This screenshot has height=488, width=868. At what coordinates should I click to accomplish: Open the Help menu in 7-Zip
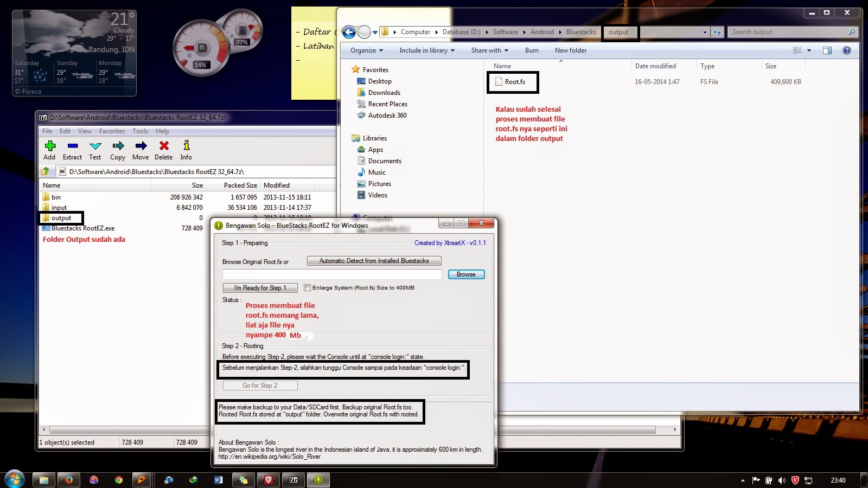pos(162,131)
